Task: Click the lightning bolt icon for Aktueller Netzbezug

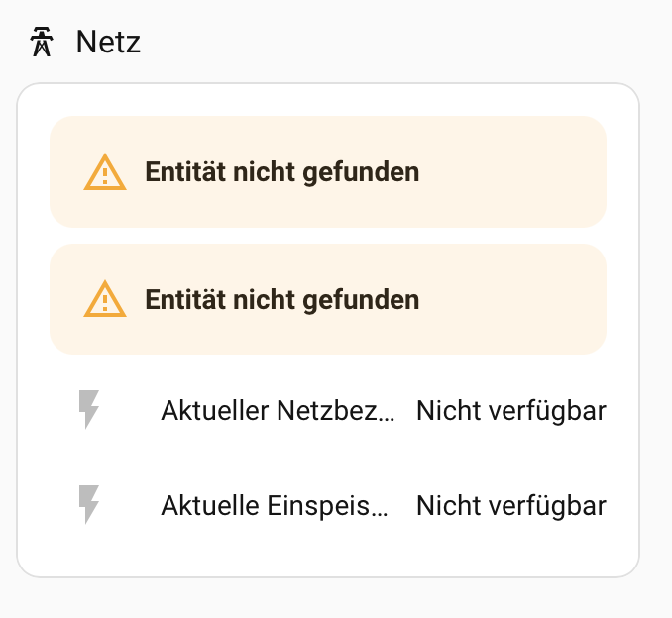Action: (89, 410)
